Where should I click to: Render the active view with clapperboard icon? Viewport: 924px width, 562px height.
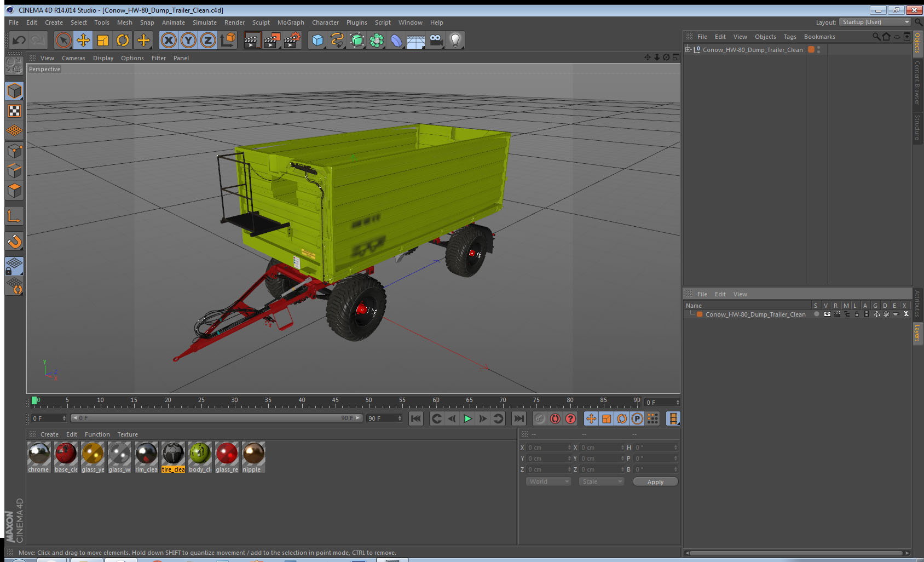click(x=252, y=40)
